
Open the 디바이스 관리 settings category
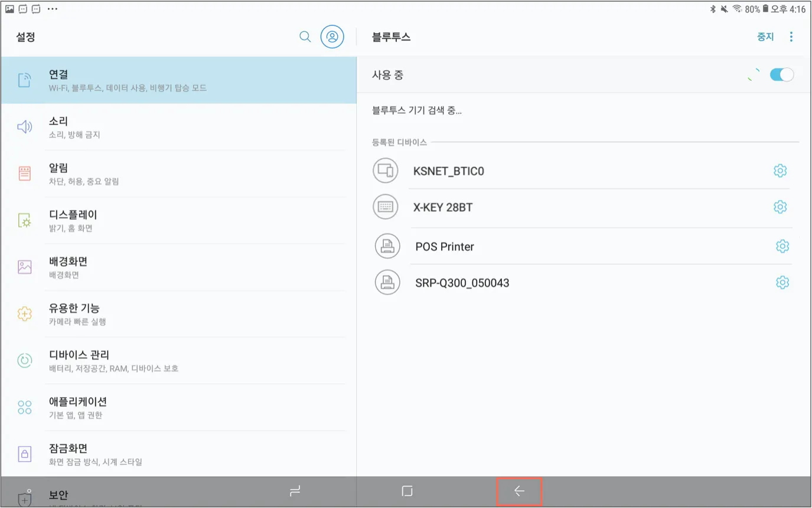coord(178,360)
